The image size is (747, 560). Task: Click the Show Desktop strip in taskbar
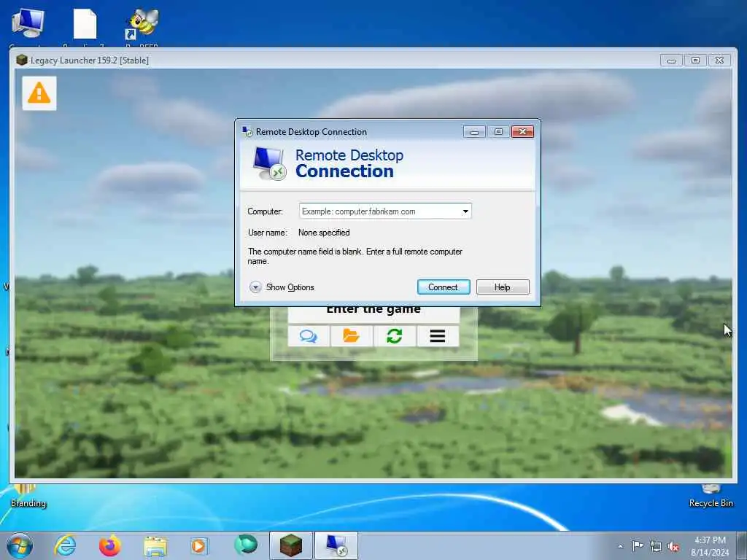tap(742, 546)
